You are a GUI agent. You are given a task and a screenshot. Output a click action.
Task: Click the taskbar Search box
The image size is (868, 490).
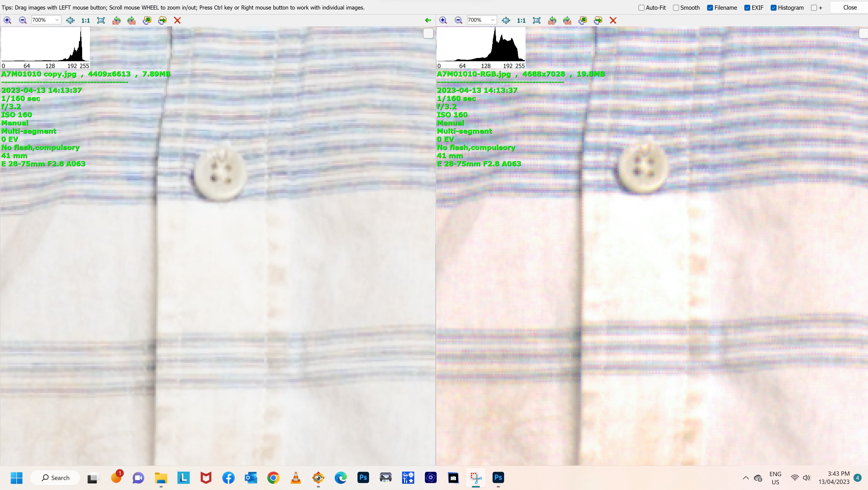[x=56, y=478]
